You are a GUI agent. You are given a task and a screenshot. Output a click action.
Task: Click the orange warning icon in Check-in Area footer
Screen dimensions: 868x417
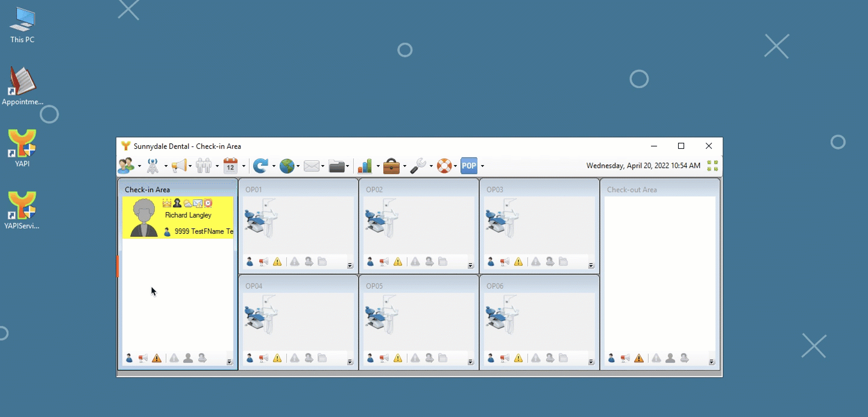[x=157, y=358]
